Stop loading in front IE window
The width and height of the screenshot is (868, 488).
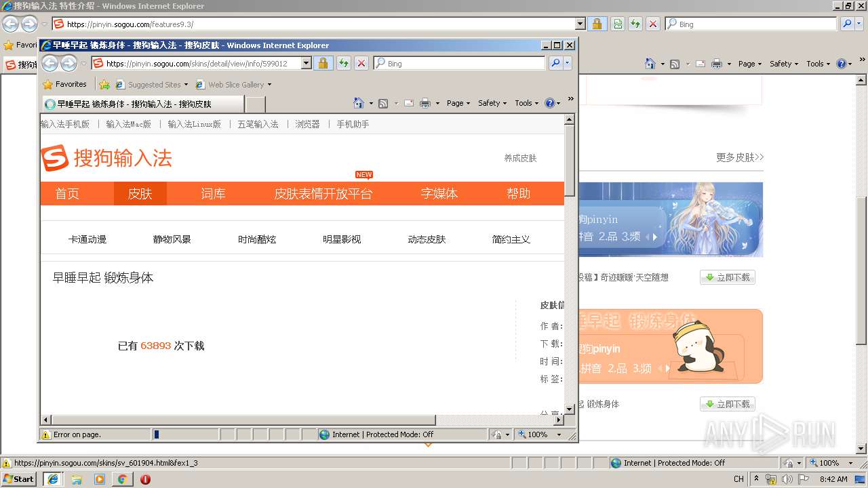click(361, 63)
